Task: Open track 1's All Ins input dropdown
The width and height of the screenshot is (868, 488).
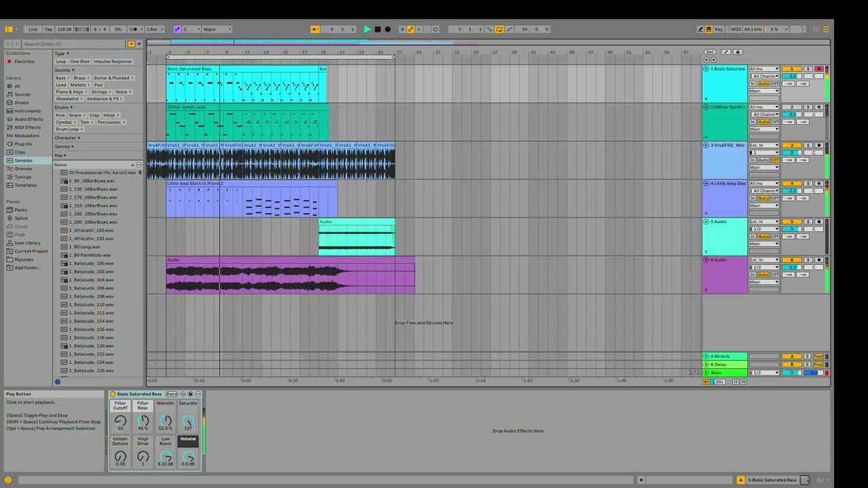Action: pyautogui.click(x=764, y=69)
